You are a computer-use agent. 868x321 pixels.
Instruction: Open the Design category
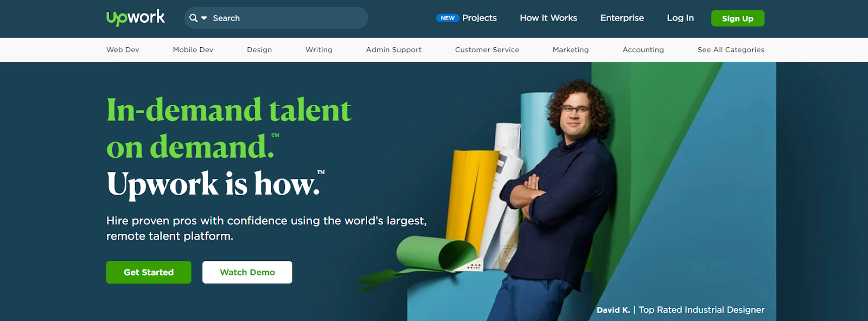tap(259, 49)
